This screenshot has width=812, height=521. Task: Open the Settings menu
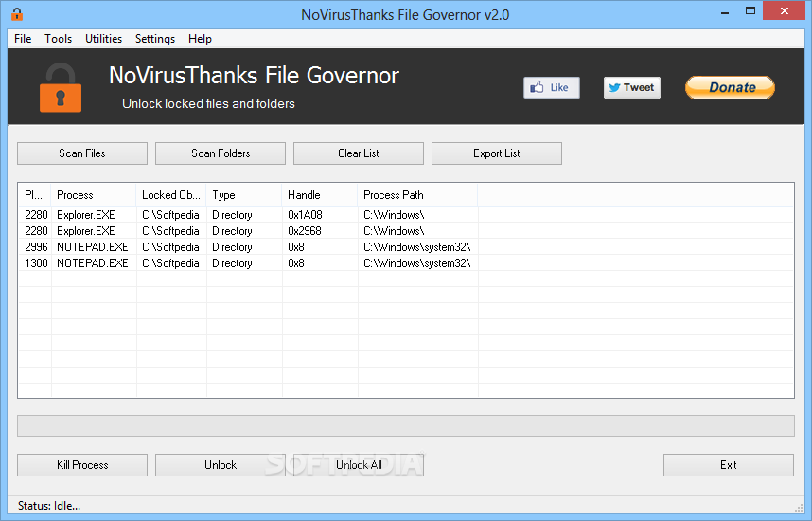pos(155,39)
